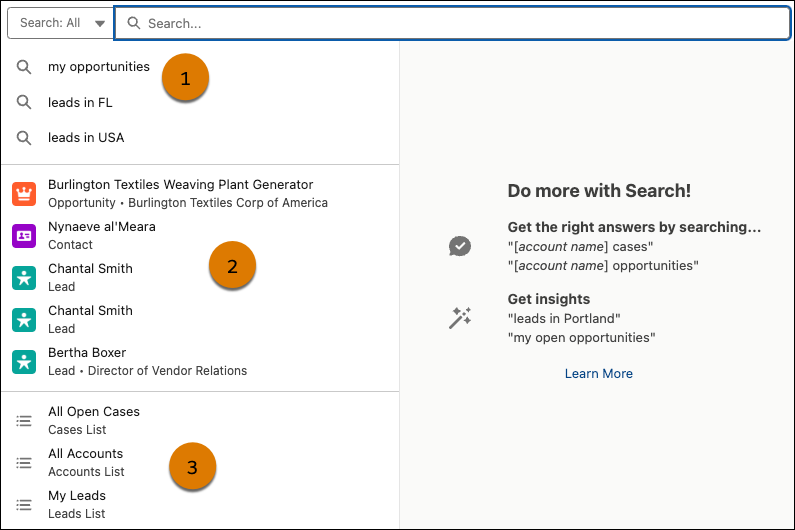The width and height of the screenshot is (795, 530).
Task: Click the Learn More link
Action: coord(598,373)
